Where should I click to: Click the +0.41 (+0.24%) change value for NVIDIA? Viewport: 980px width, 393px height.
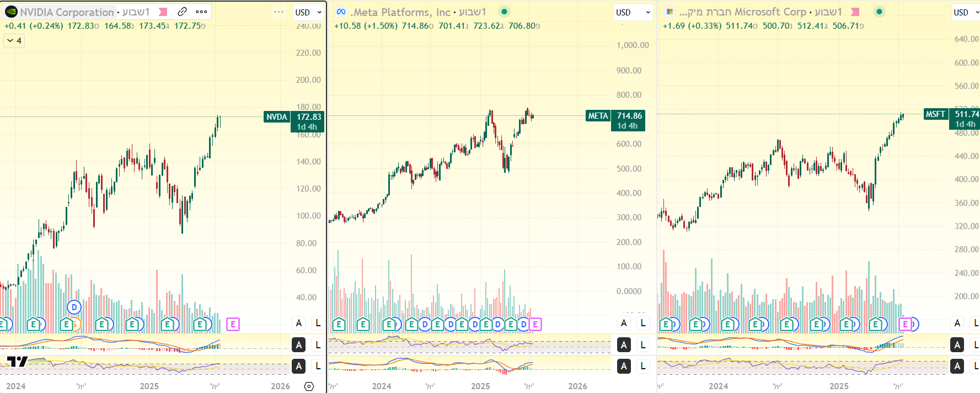[x=34, y=26]
